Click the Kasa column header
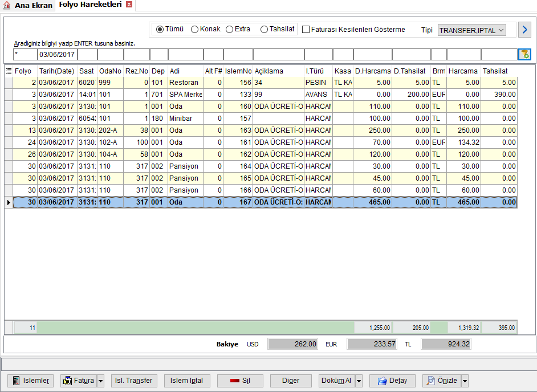 click(x=343, y=71)
